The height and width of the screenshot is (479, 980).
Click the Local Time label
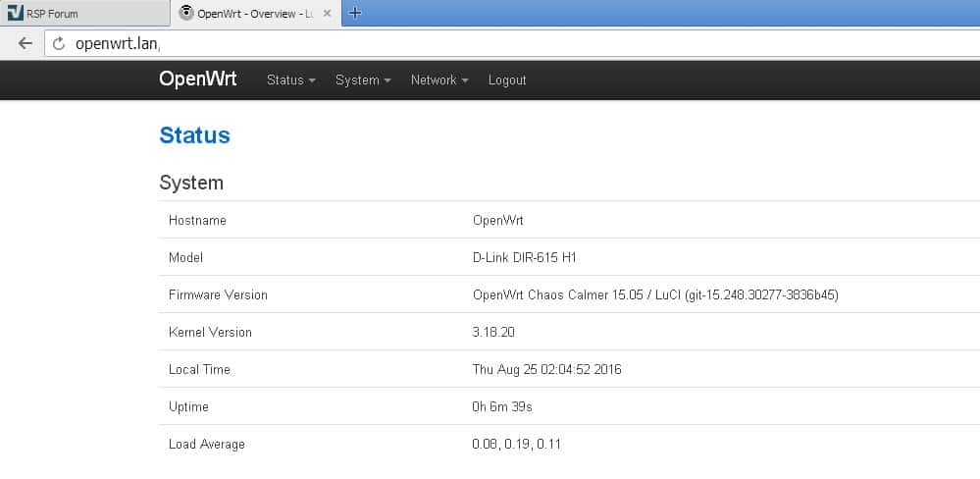point(199,369)
